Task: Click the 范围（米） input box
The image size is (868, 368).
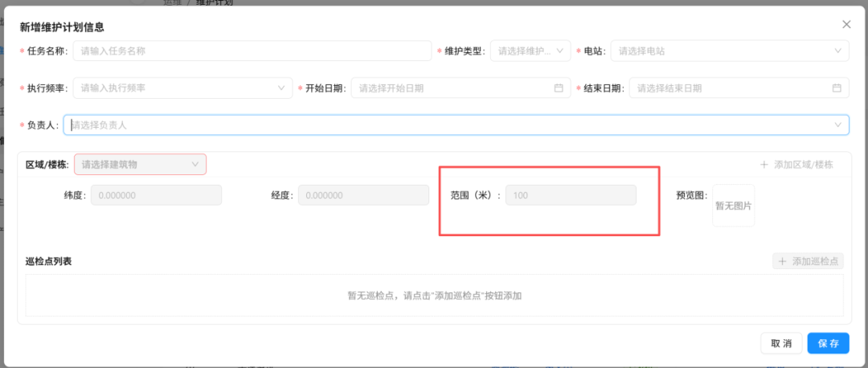Action: (570, 195)
